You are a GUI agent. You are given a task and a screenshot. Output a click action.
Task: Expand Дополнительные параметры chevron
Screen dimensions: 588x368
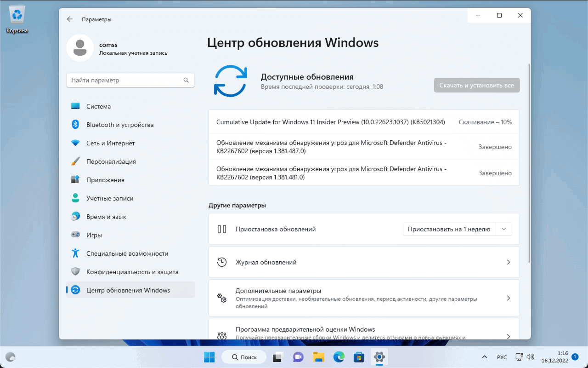pyautogui.click(x=509, y=298)
